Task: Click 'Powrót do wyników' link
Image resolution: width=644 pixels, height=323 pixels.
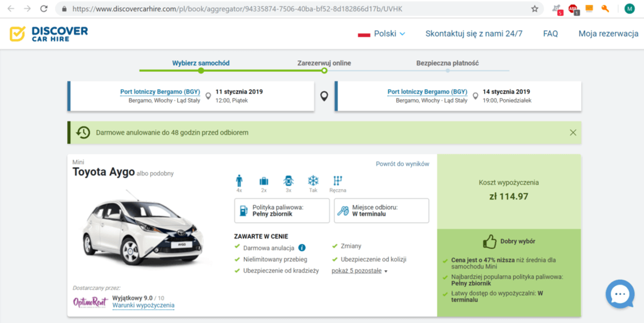Action: click(402, 164)
